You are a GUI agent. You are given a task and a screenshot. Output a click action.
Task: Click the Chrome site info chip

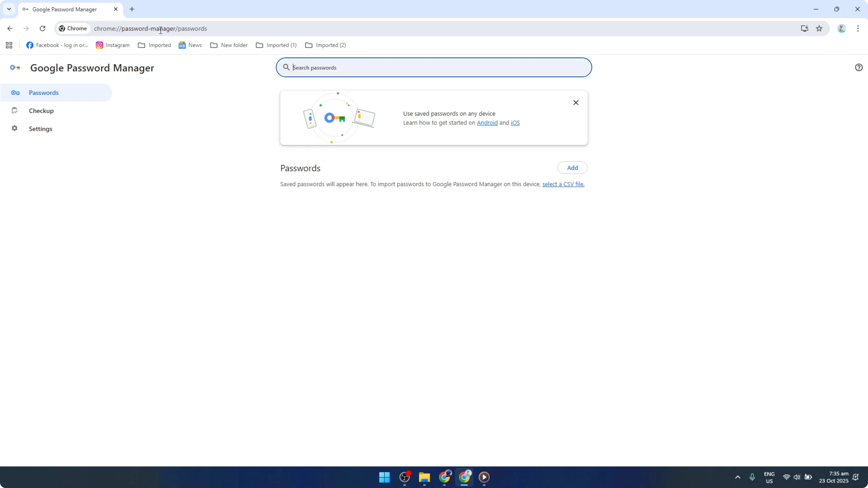(x=73, y=29)
